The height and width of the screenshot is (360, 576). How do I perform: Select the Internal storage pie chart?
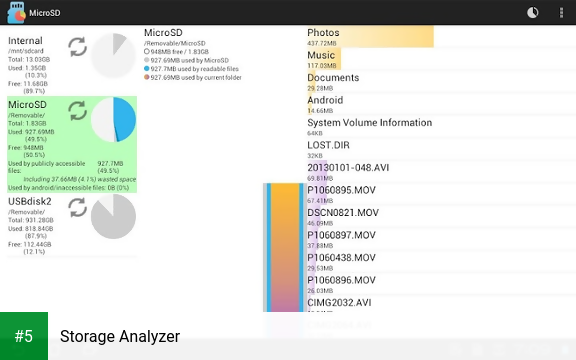coord(113,55)
